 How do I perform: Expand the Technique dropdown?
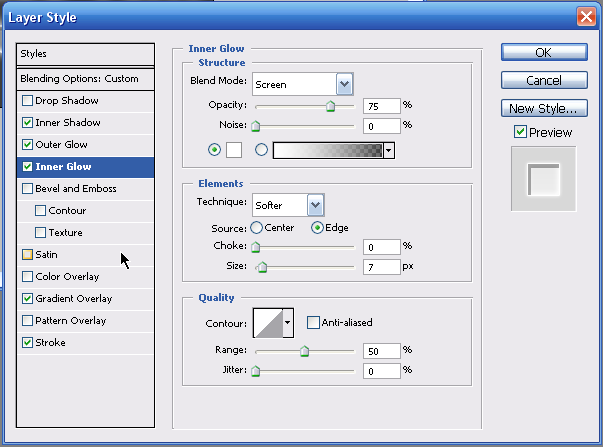point(315,205)
